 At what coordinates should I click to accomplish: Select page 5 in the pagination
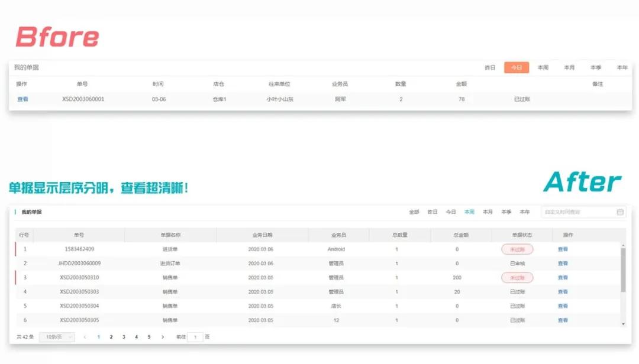pyautogui.click(x=149, y=337)
